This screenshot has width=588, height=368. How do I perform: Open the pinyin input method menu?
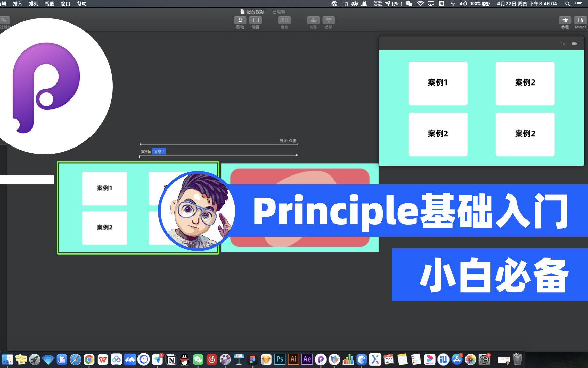point(441,4)
